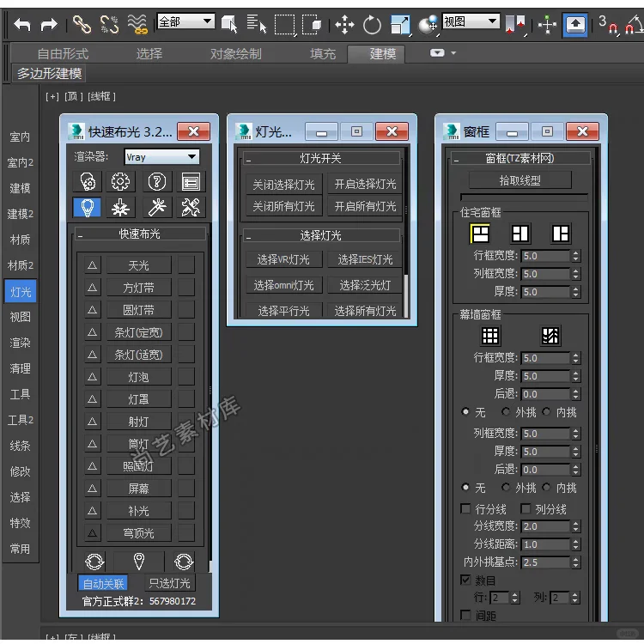
Task: Undo the last action in toolbar
Action: coord(21,25)
